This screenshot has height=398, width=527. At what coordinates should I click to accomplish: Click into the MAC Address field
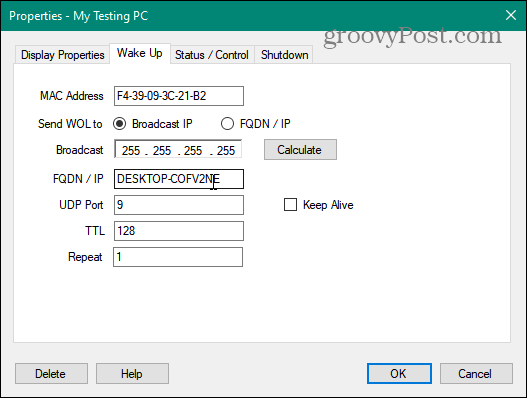(x=179, y=96)
